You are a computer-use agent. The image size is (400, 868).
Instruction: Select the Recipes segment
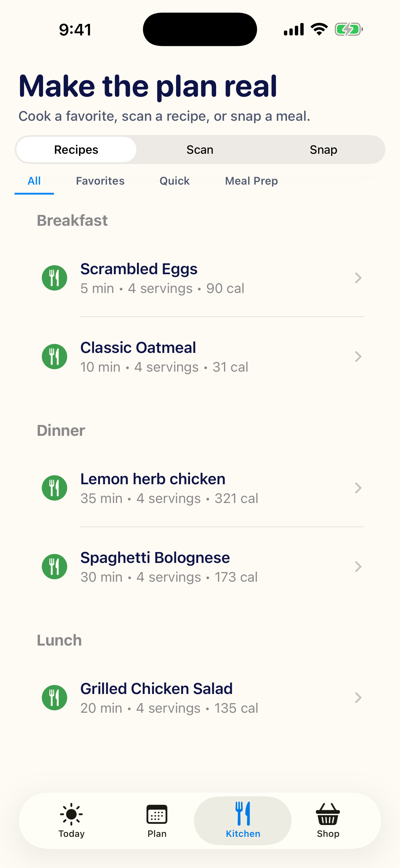click(x=76, y=150)
